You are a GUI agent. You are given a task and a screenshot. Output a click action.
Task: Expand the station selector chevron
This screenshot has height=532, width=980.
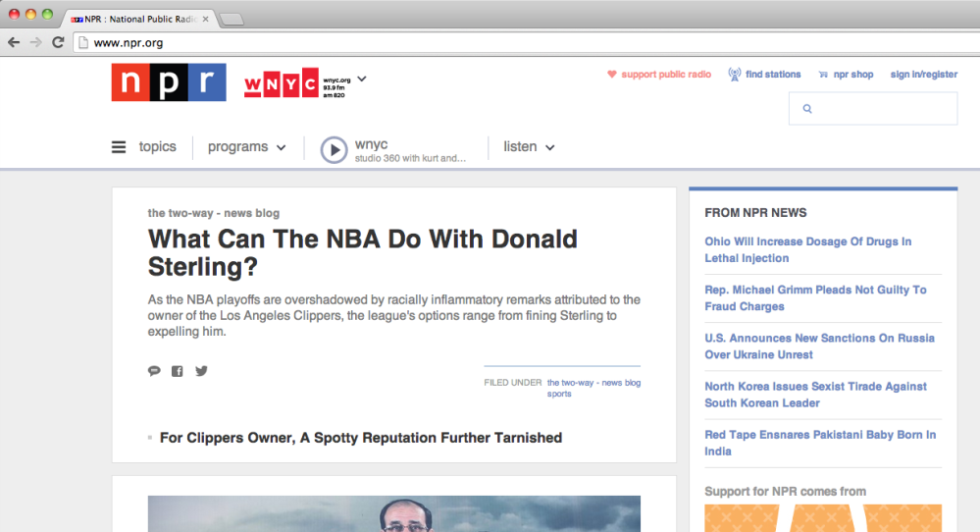coord(362,79)
